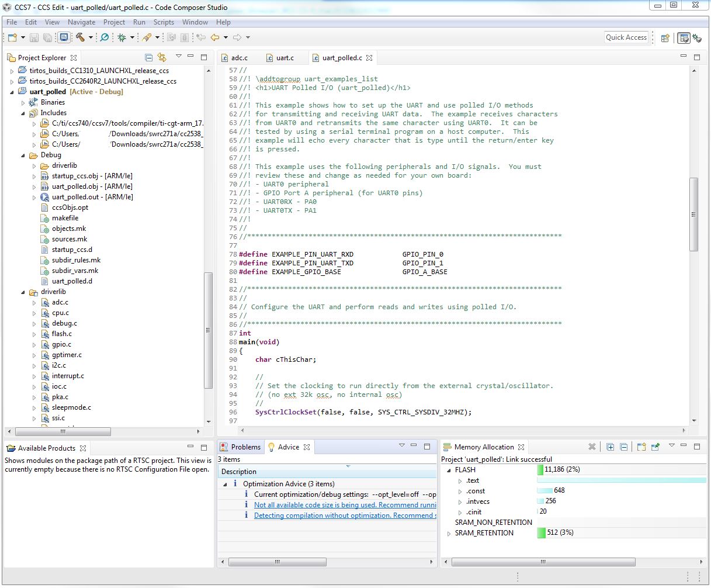Open the Scripts menu
Screen dimensions: 711x588
tap(164, 22)
